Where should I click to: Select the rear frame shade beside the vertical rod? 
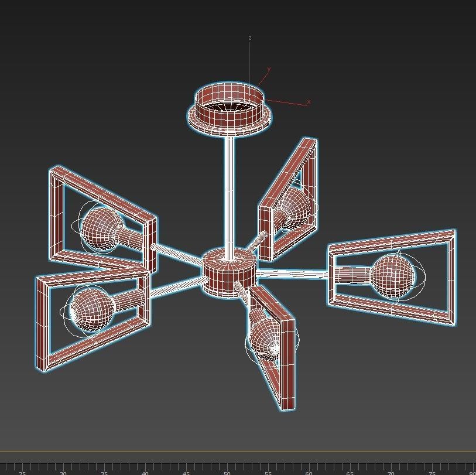tap(266, 234)
